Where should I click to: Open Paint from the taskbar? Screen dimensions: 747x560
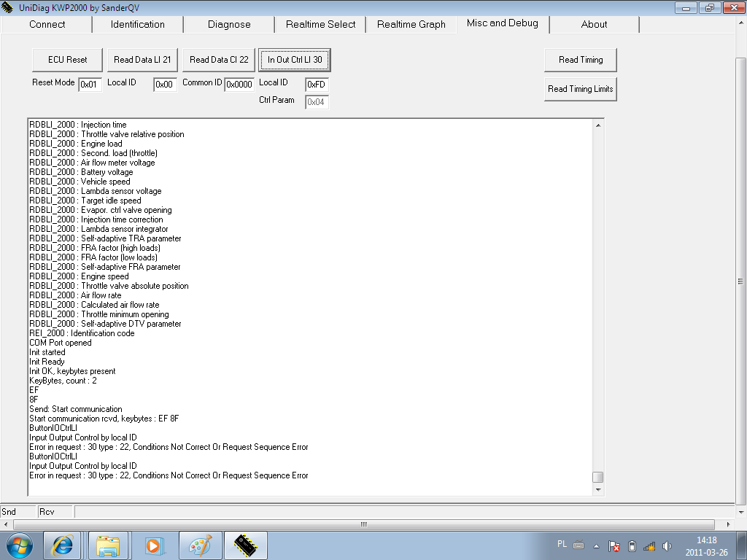(x=200, y=545)
